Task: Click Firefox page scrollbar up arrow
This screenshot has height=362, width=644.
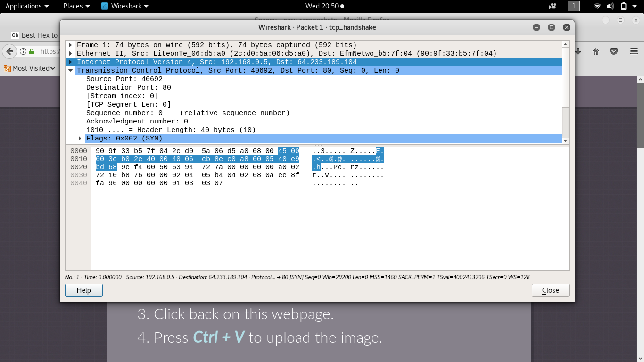Action: click(641, 79)
